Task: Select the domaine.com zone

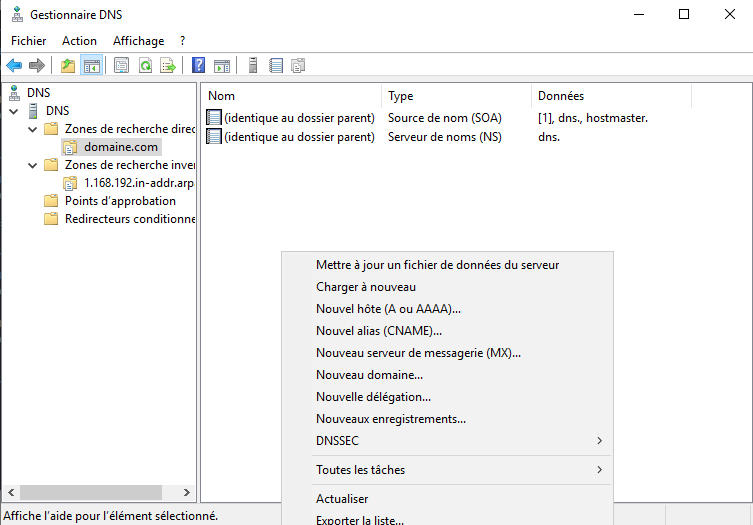Action: point(121,147)
